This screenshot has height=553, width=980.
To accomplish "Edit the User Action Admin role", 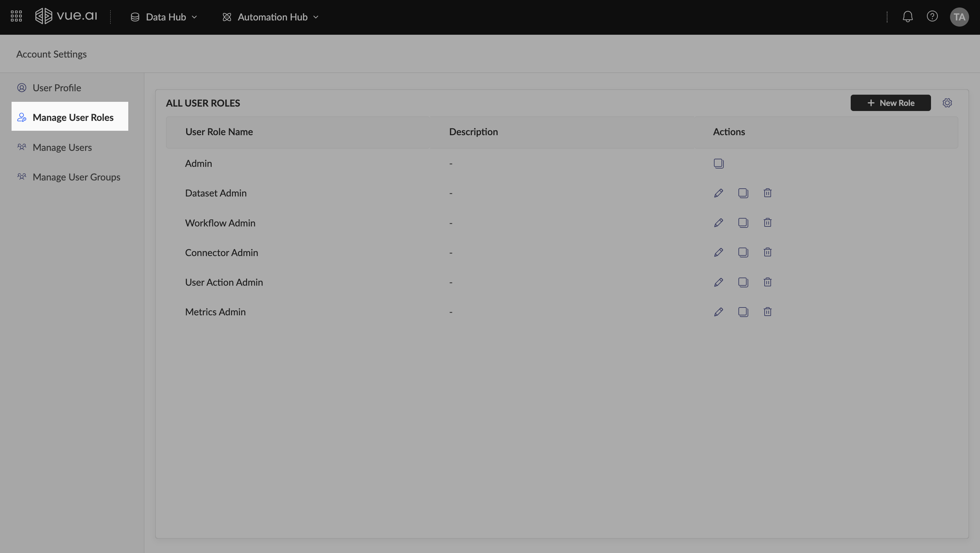I will pos(718,282).
